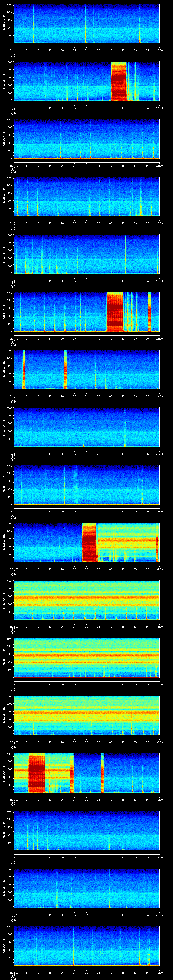Open the spectrogram panel starting at 5:22:00
This screenshot has height=980, width=173.
86,24
